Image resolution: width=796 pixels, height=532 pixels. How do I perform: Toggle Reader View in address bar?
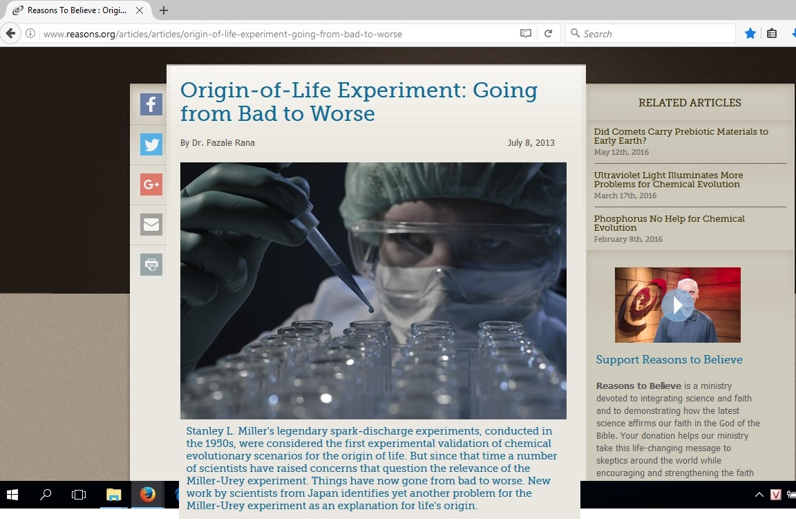coord(526,33)
